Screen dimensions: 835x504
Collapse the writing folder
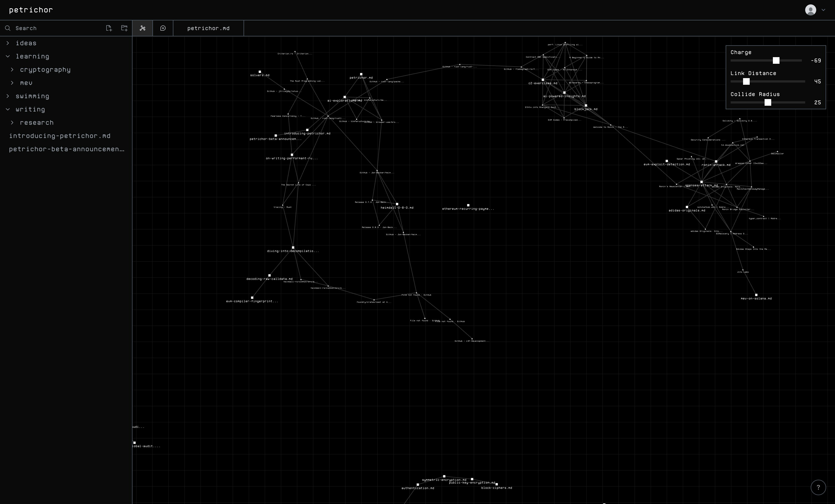(30, 109)
